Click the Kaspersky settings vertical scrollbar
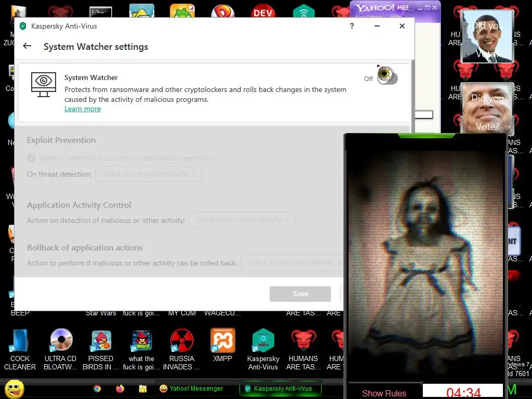532x399 pixels. point(413,96)
